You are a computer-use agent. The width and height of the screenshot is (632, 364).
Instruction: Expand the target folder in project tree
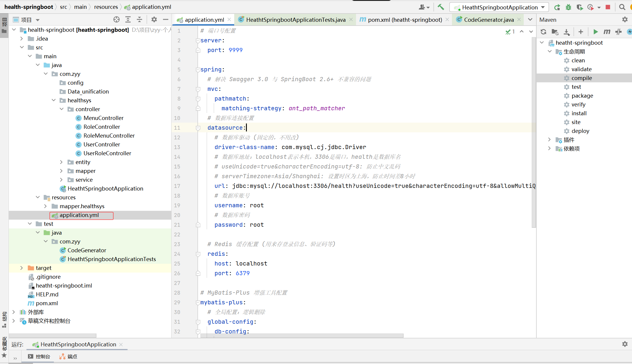pyautogui.click(x=21, y=268)
